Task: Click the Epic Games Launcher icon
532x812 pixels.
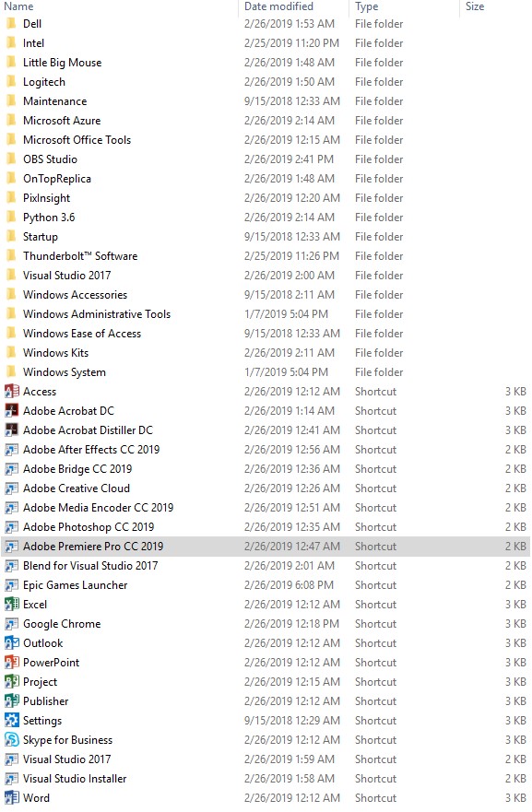Action: coord(11,585)
